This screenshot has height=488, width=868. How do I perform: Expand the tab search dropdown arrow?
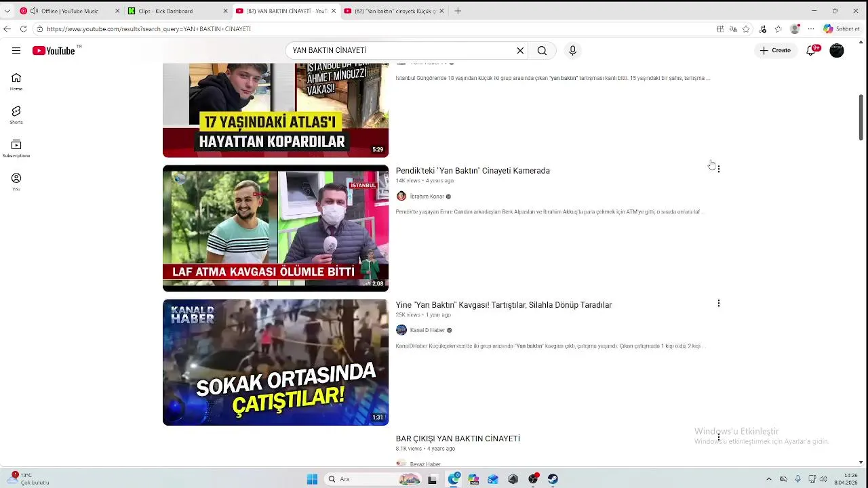(7, 11)
